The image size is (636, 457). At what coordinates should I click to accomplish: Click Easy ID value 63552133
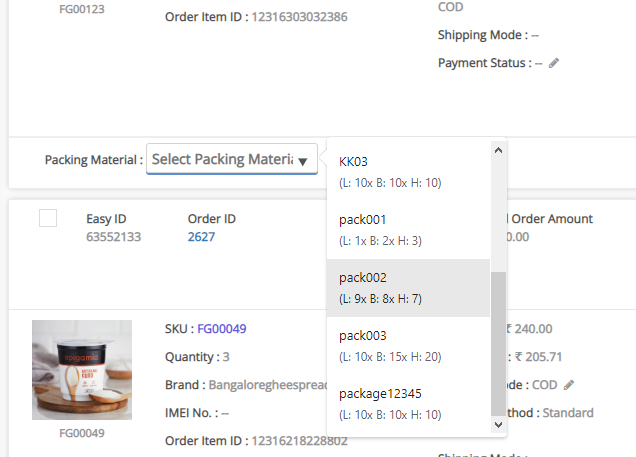(114, 237)
